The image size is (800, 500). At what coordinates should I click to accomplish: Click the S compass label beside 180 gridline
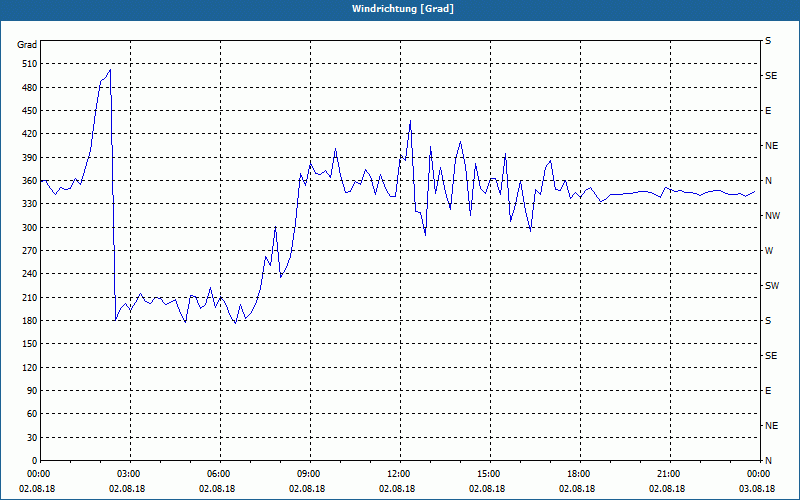point(768,321)
